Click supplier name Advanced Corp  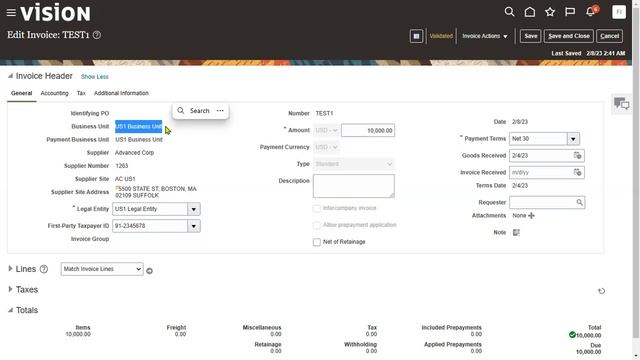click(134, 153)
